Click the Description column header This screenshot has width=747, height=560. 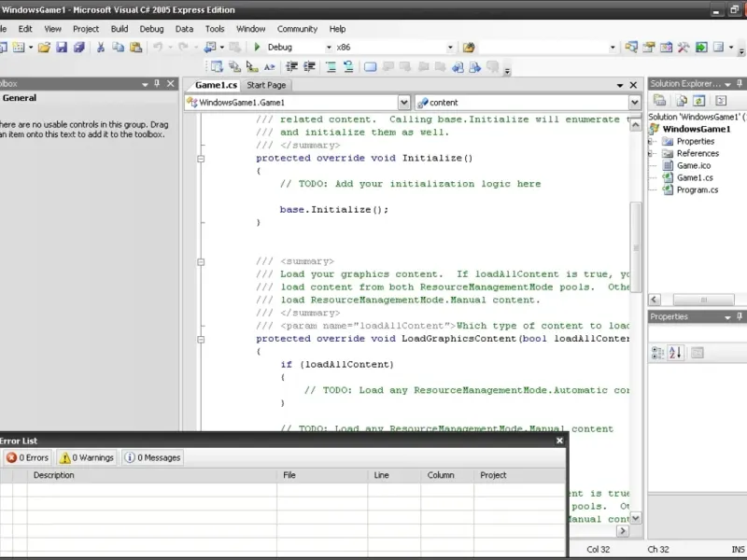click(x=54, y=475)
